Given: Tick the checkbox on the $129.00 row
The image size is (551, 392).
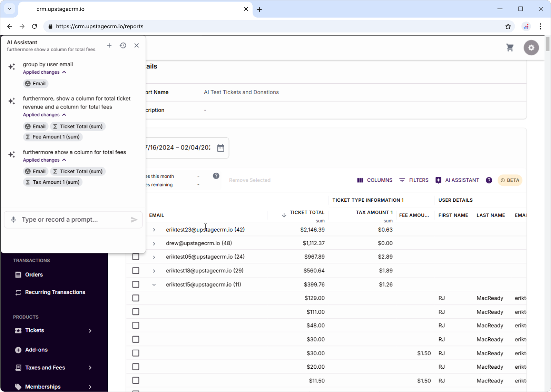Looking at the screenshot, I should click(136, 298).
